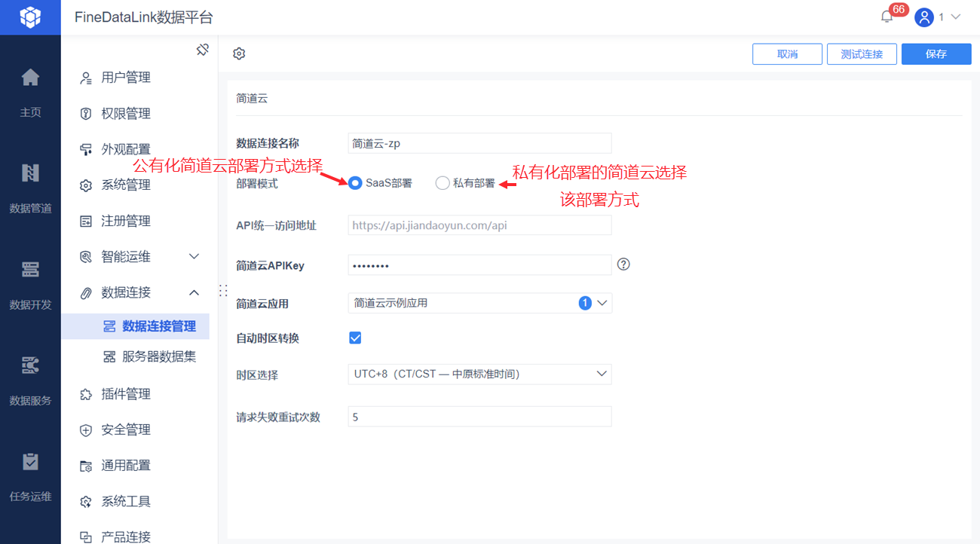980x544 pixels.
Task: Open the 任务运维 task operations icon
Action: point(30,461)
